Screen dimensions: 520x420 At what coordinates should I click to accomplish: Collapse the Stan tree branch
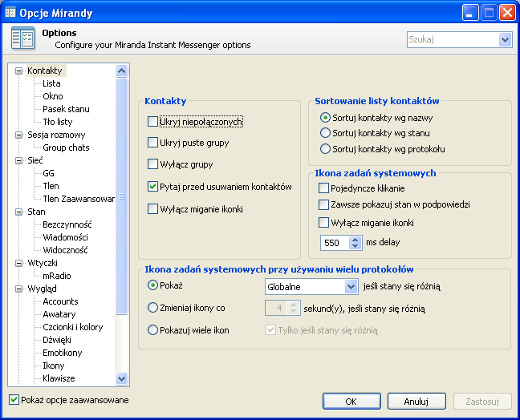(19, 212)
